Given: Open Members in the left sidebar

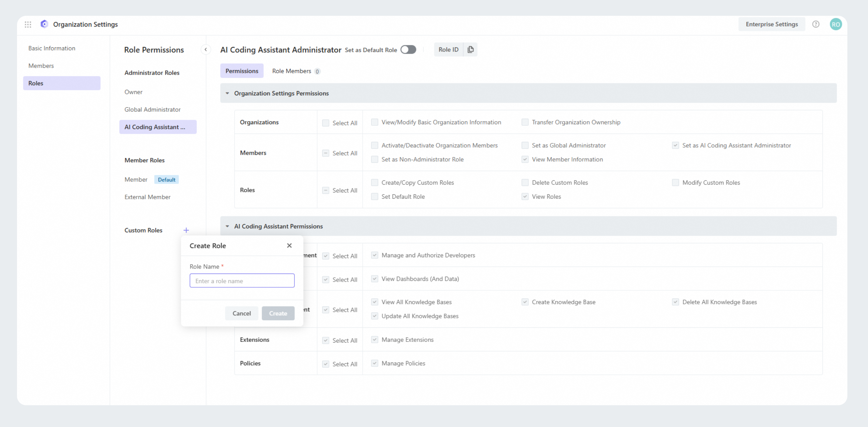Looking at the screenshot, I should tap(41, 66).
